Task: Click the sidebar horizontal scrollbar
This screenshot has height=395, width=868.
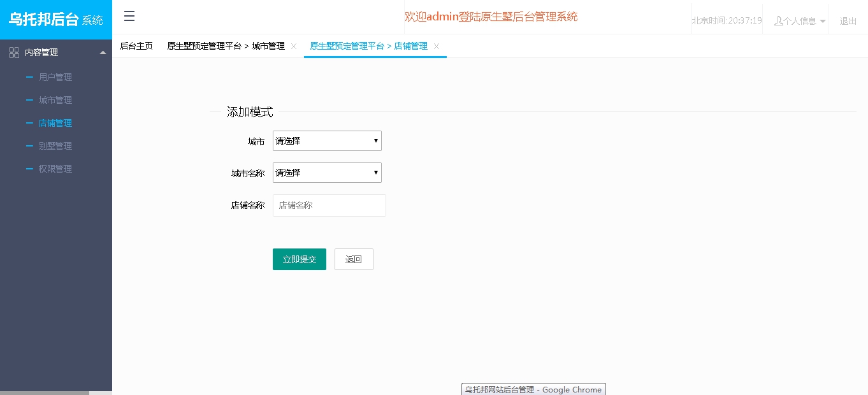Action: coord(45,393)
